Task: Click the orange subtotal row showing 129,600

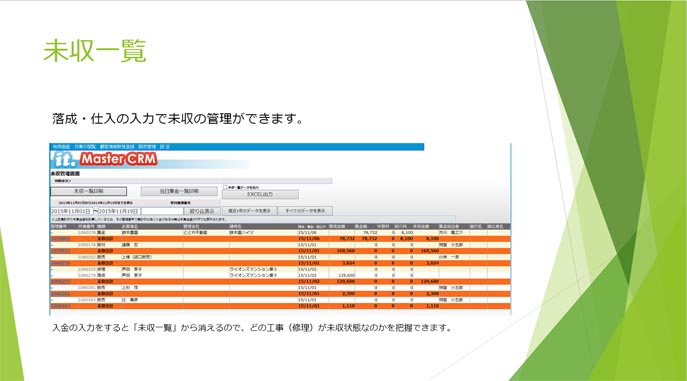Action: pos(280,282)
